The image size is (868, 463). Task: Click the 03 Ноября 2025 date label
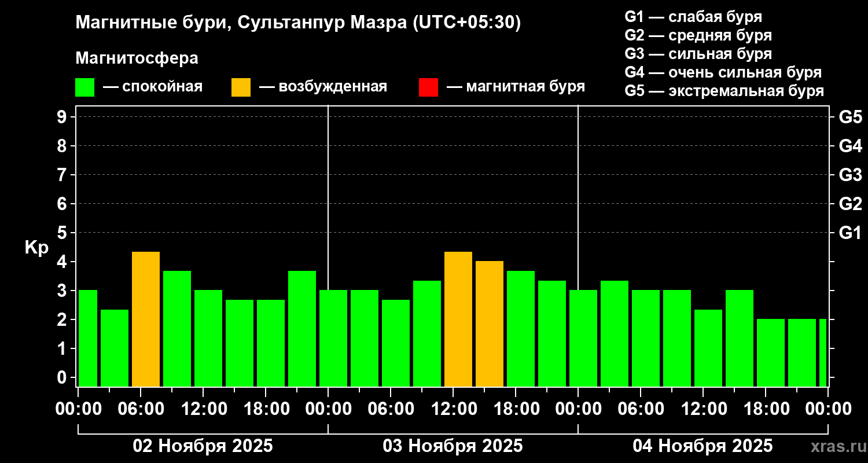point(453,446)
